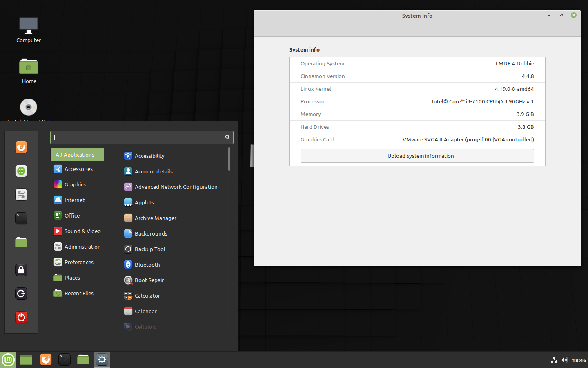Click the search magnifier icon in menu
Image resolution: width=588 pixels, height=368 pixels.
point(227,137)
